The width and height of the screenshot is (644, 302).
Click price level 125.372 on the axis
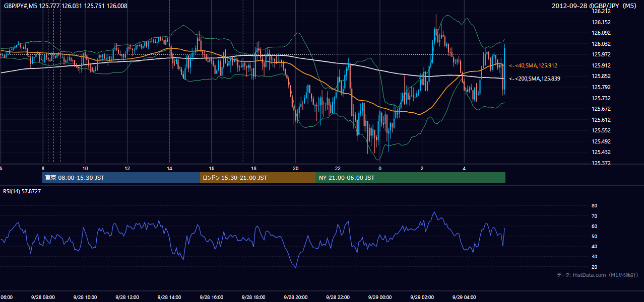click(601, 163)
